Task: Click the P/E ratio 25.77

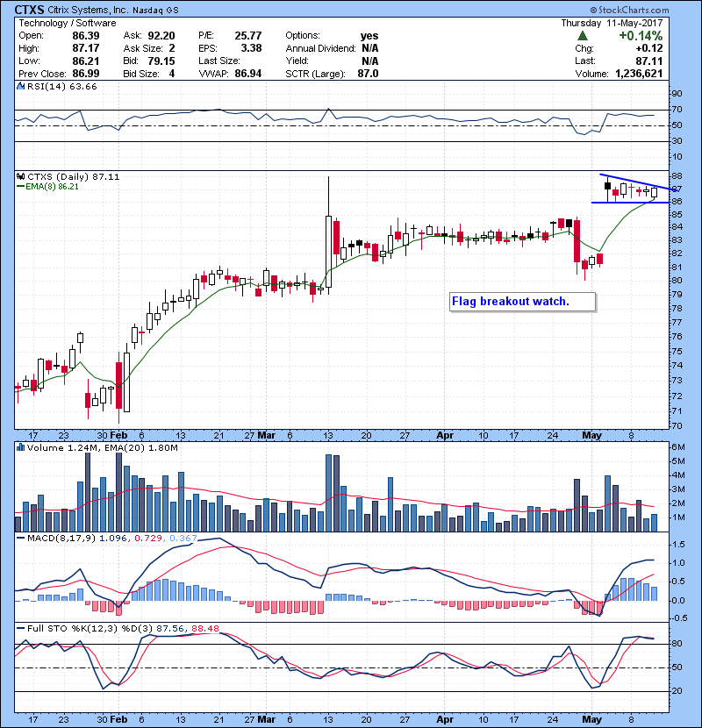Action: click(248, 36)
